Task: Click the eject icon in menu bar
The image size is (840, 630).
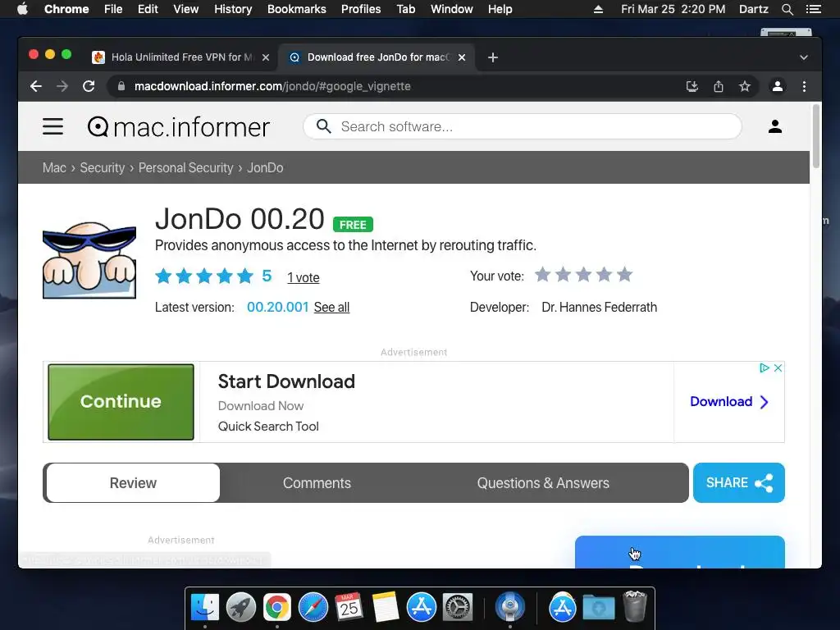Action: coord(598,9)
